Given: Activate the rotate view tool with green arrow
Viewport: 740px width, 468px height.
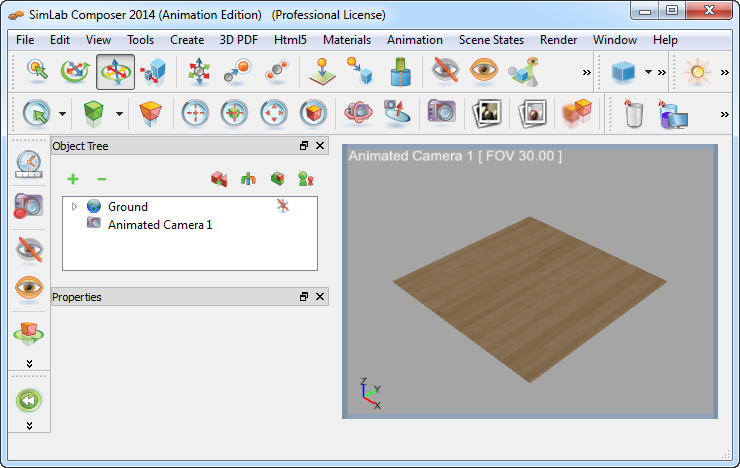Looking at the screenshot, I should click(76, 71).
